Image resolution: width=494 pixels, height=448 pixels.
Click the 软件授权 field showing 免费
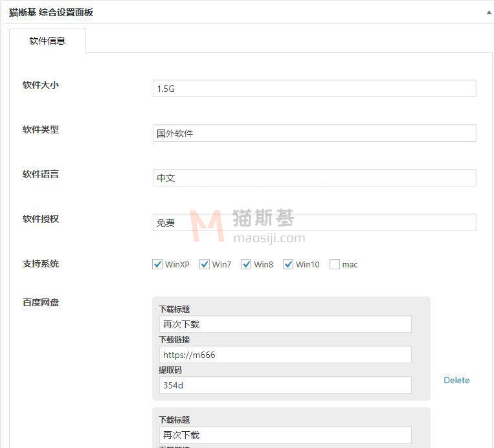(315, 223)
